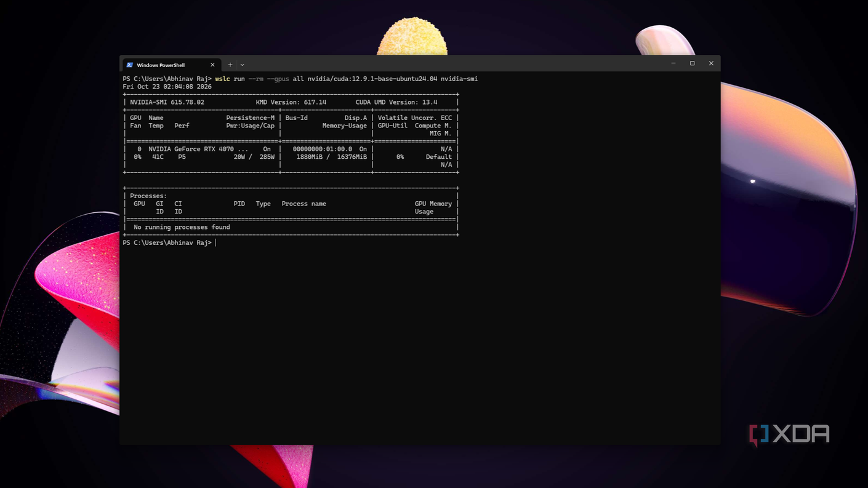Screen dimensions: 868x488
Task: Click the empty prompt line with cursor
Action: coord(169,243)
